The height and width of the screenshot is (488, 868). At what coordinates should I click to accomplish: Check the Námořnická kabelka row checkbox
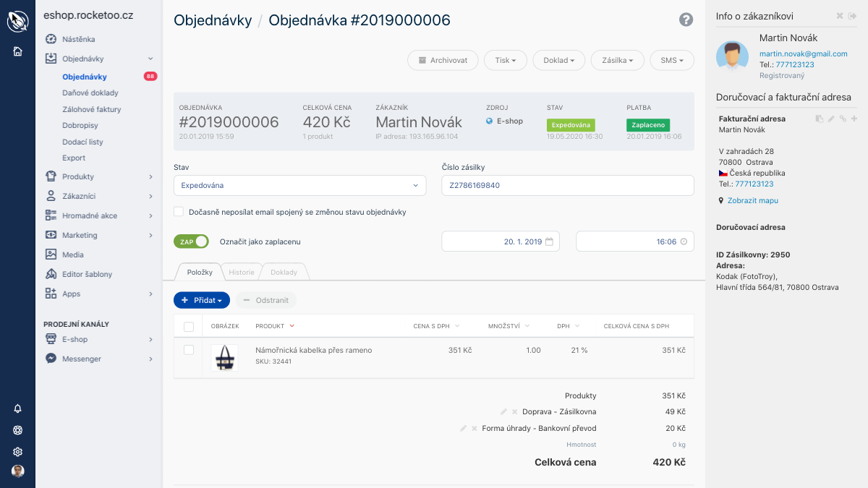click(189, 350)
